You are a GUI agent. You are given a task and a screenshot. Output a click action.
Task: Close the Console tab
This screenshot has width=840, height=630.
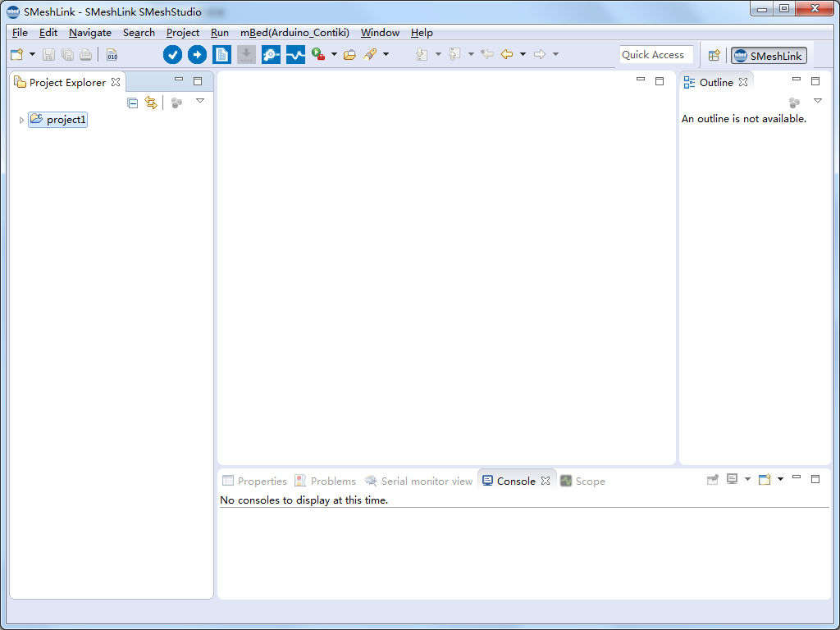[546, 481]
